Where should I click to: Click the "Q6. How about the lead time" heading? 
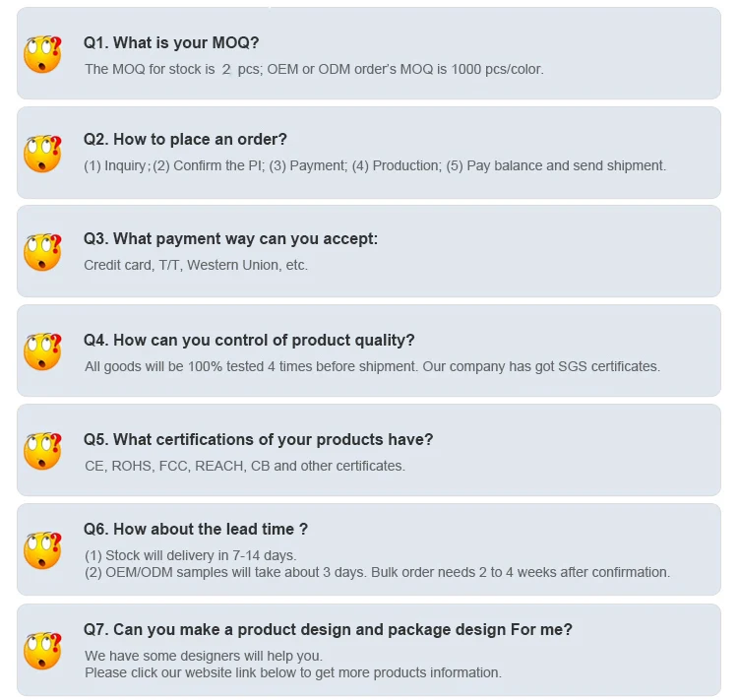click(196, 529)
